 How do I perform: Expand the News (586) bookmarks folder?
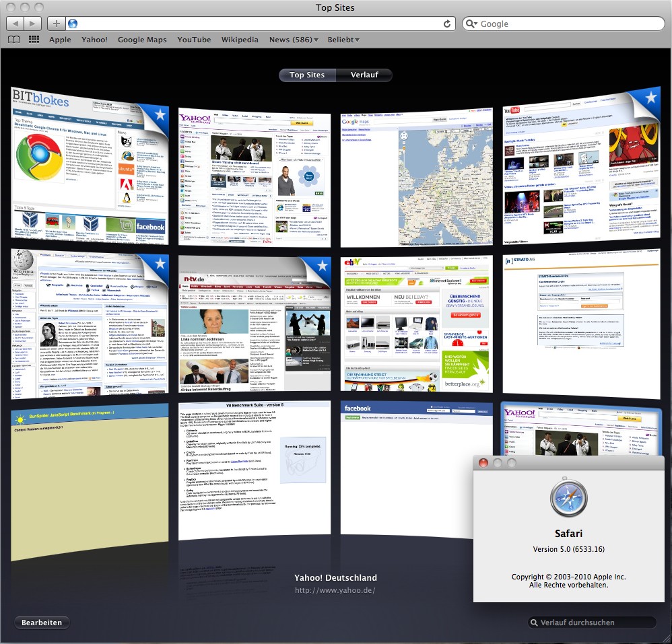[294, 40]
